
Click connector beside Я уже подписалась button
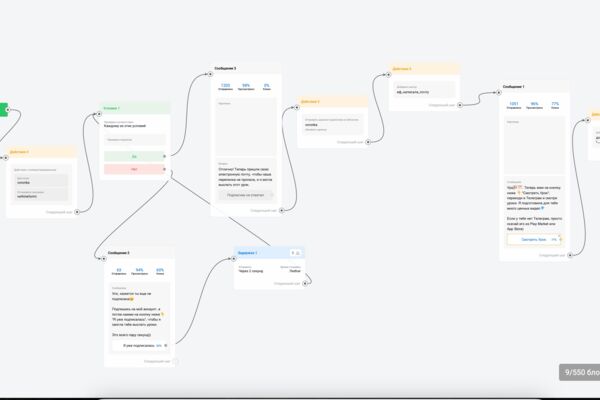tap(166, 345)
